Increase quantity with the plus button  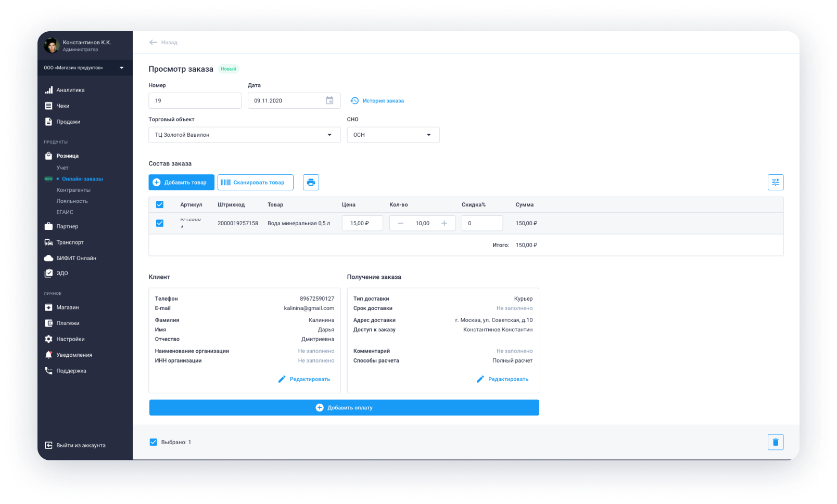pyautogui.click(x=444, y=223)
